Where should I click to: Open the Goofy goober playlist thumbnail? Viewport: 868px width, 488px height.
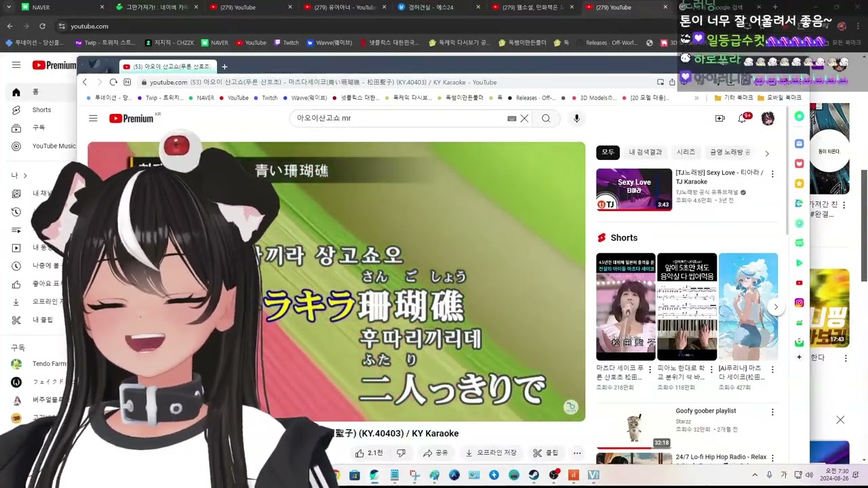point(634,427)
